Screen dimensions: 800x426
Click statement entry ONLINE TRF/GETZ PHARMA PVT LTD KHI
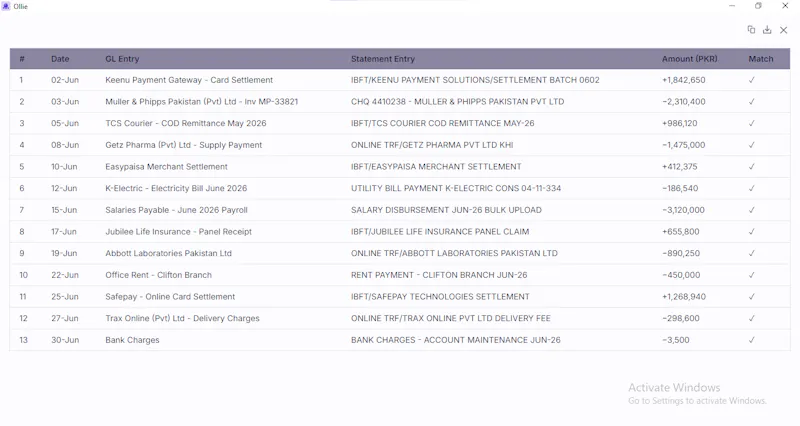point(432,145)
